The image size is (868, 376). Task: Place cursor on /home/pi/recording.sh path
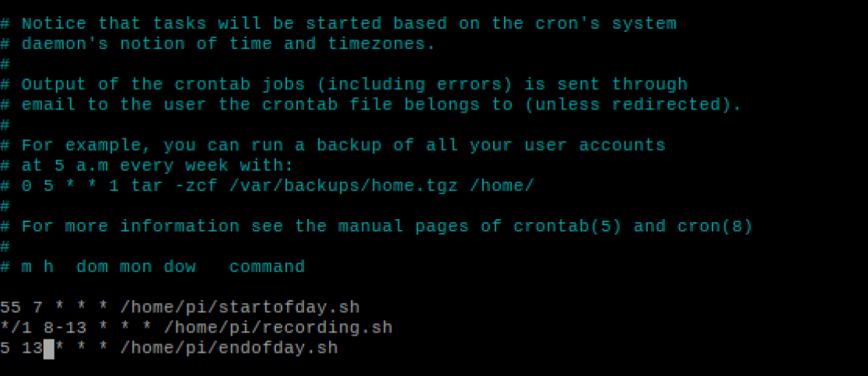pos(278,328)
